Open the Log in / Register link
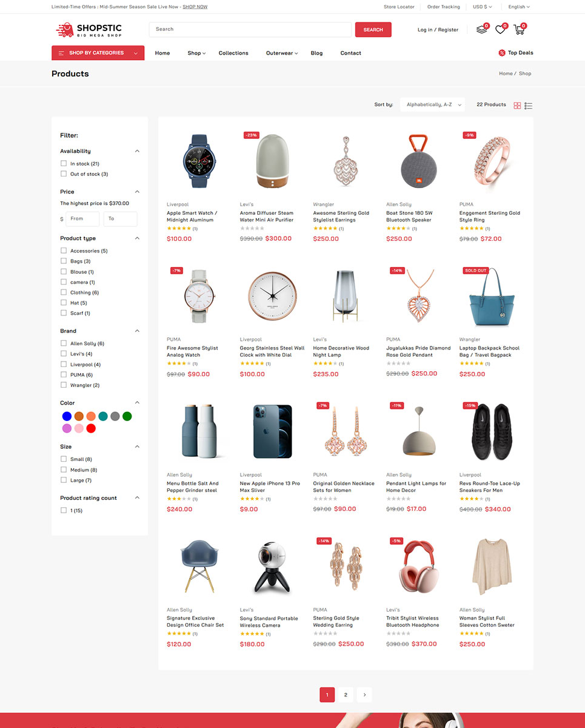The height and width of the screenshot is (728, 585). point(438,30)
